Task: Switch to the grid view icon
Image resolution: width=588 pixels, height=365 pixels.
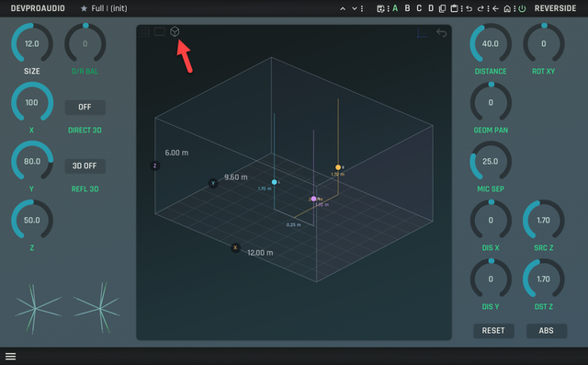Action: coord(144,31)
